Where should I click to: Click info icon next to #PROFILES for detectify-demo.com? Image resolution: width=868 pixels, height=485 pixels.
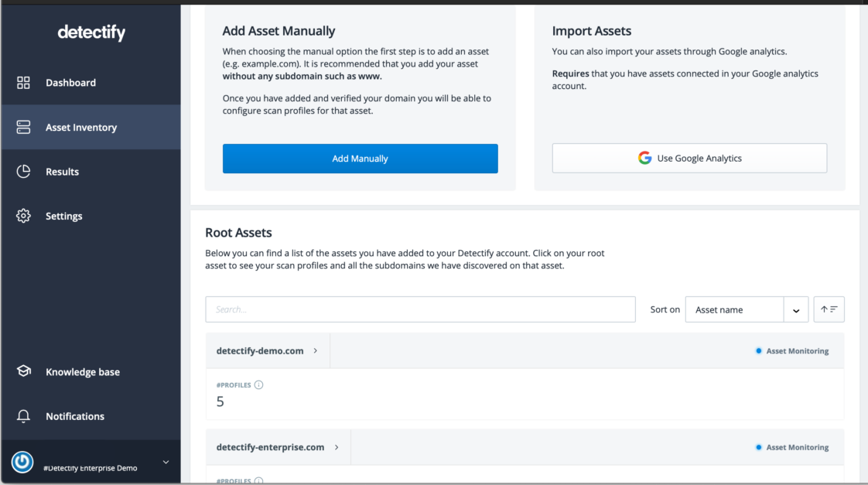click(258, 384)
